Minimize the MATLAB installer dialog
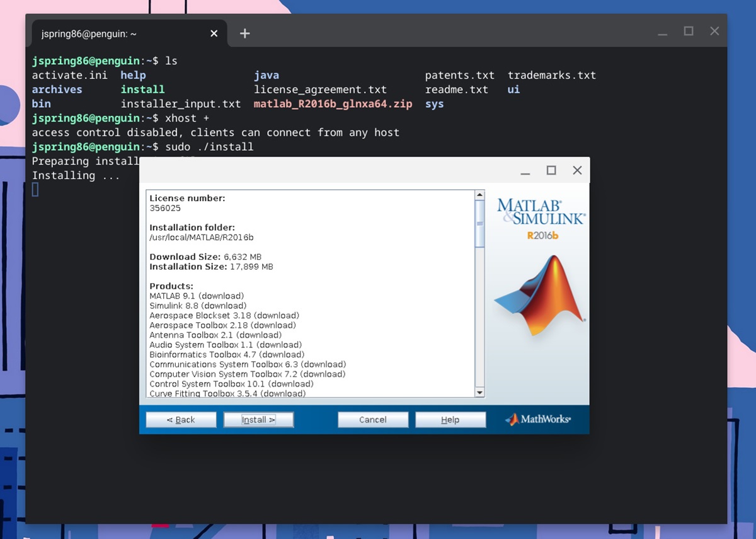Viewport: 756px width, 539px height. coord(525,171)
